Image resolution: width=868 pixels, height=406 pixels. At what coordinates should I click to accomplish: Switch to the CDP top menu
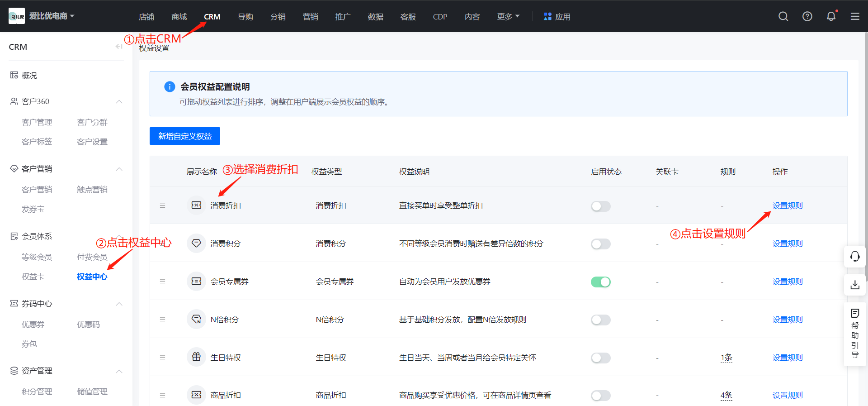[x=440, y=17]
